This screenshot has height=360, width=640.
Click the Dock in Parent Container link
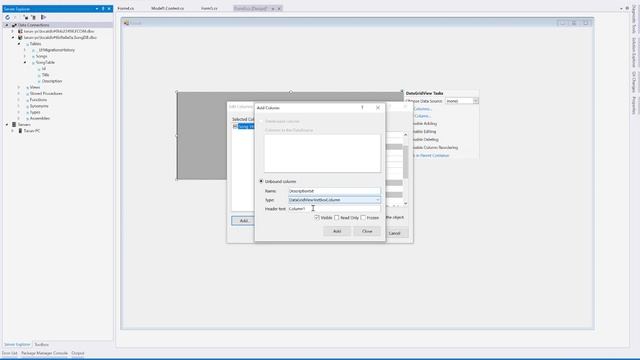pyautogui.click(x=431, y=156)
